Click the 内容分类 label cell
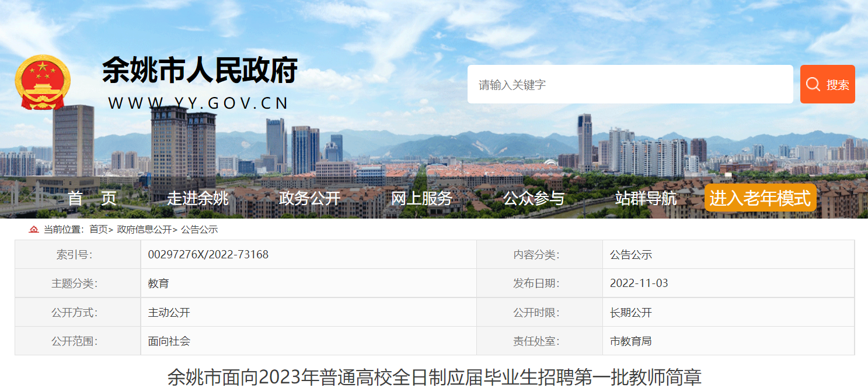 click(540, 255)
